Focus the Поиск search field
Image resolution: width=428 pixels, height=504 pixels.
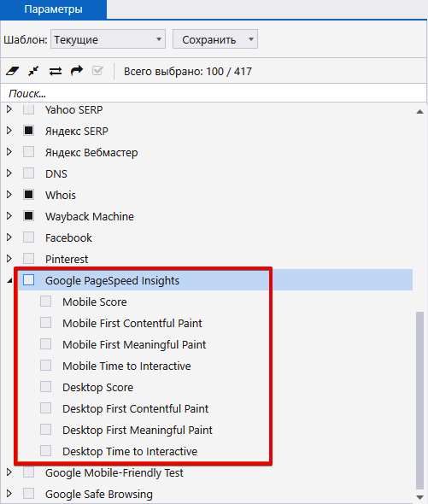coord(214,93)
